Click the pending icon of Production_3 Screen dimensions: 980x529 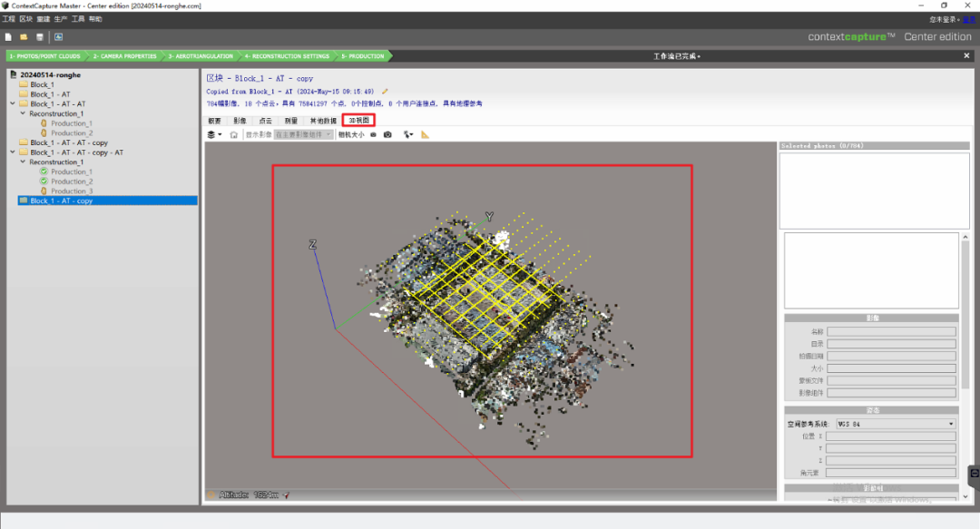point(44,191)
